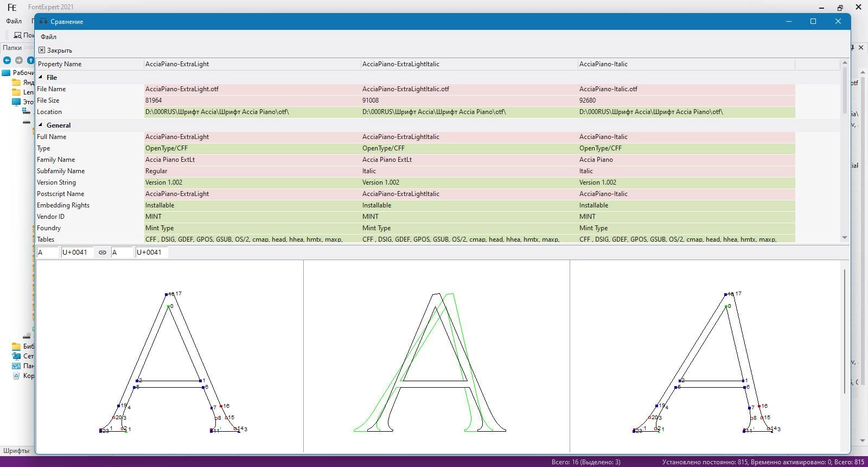This screenshot has height=467, width=868.
Task: Collapse the General property group
Action: 41,125
